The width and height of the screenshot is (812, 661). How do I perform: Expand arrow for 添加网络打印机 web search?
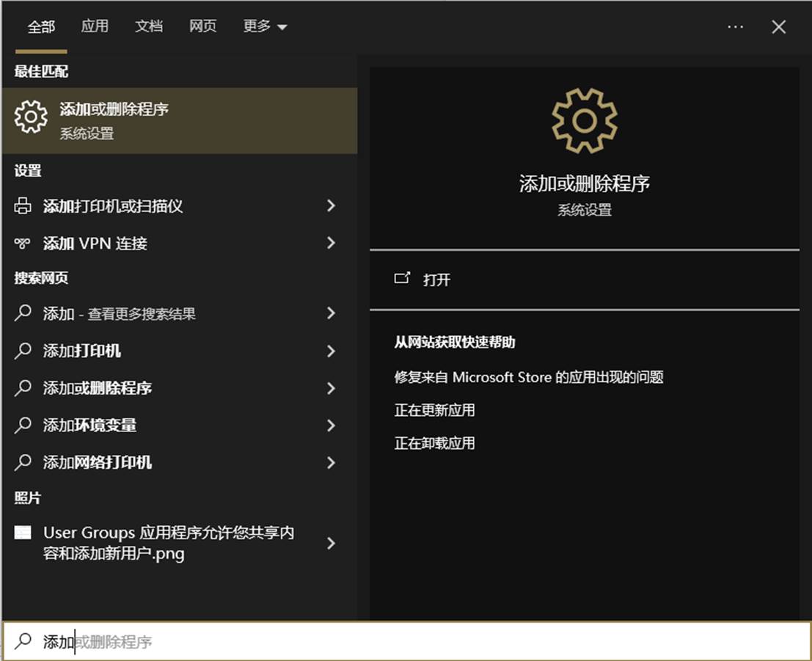click(331, 463)
